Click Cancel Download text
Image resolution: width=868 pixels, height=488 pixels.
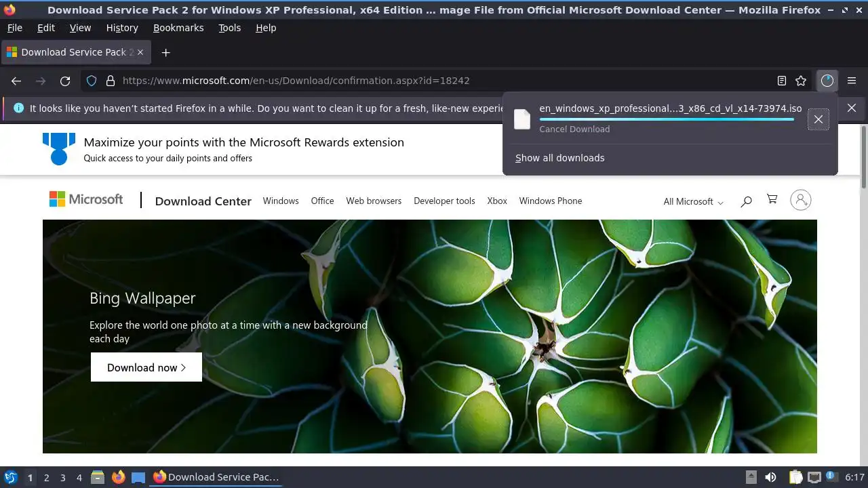[574, 129]
